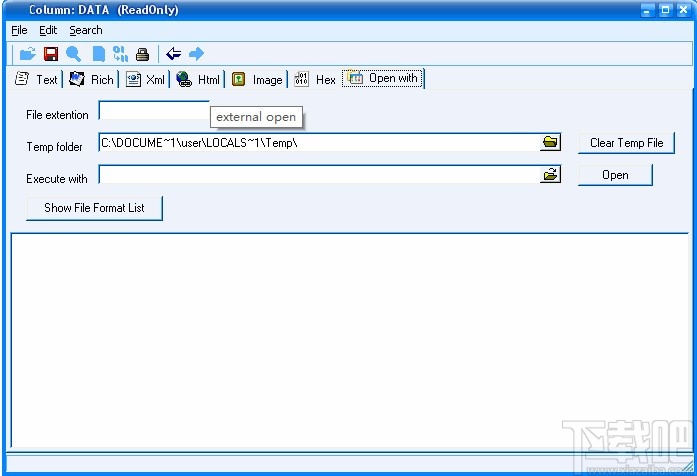Open the File menu
Screen dimensions: 697x476
[x=19, y=30]
